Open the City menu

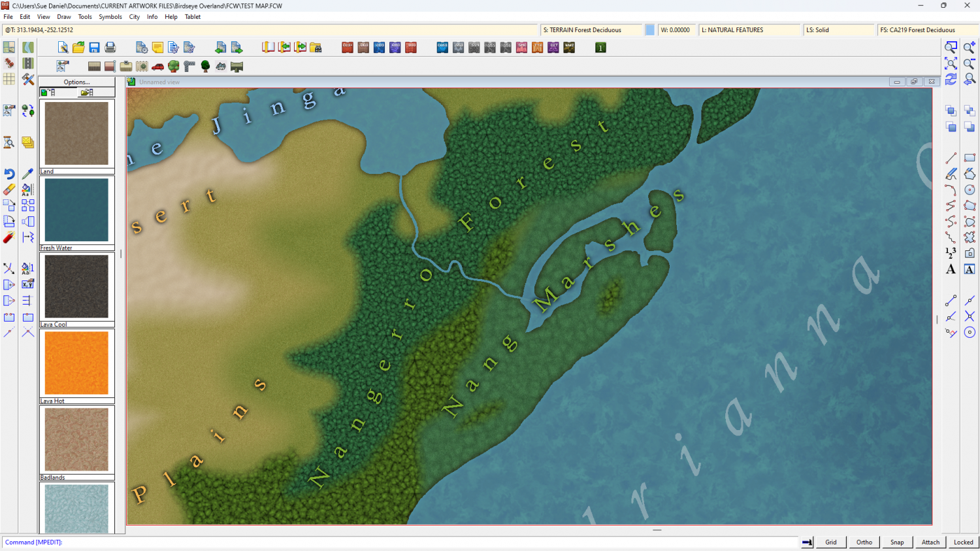[x=135, y=17]
